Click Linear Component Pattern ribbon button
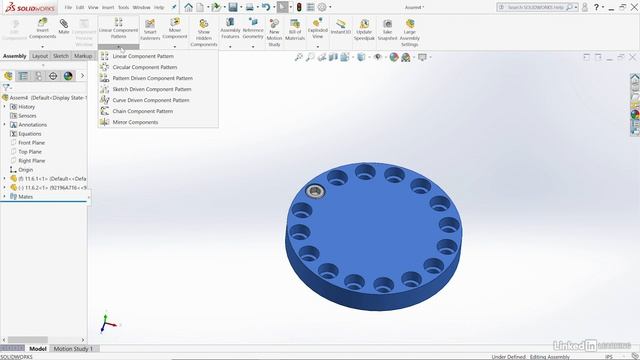This screenshot has height=360, width=640. coord(118,28)
